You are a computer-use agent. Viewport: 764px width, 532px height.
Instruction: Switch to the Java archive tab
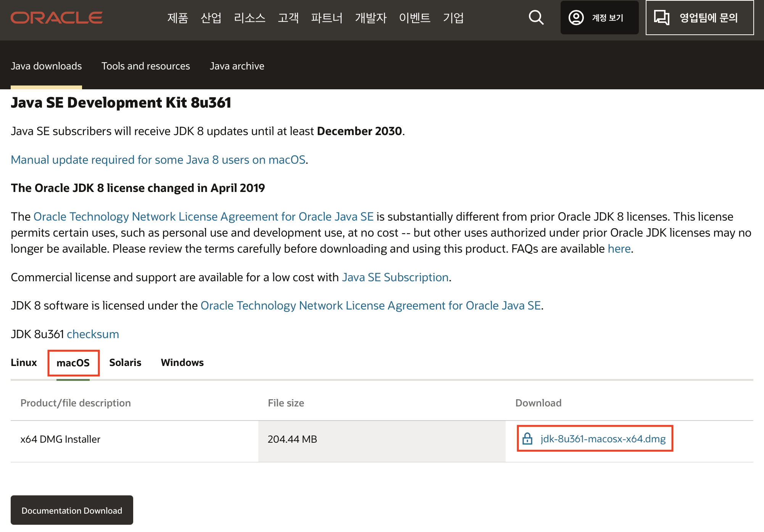click(237, 66)
